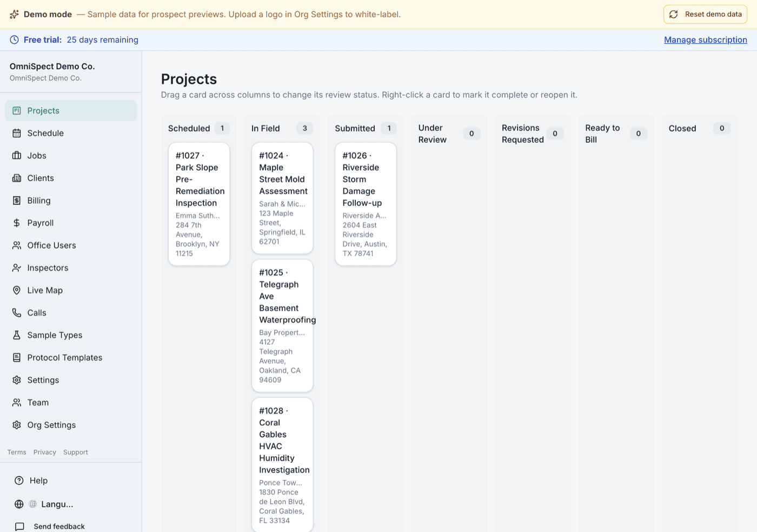
Task: Click the Office Users people icon
Action: coord(17,245)
